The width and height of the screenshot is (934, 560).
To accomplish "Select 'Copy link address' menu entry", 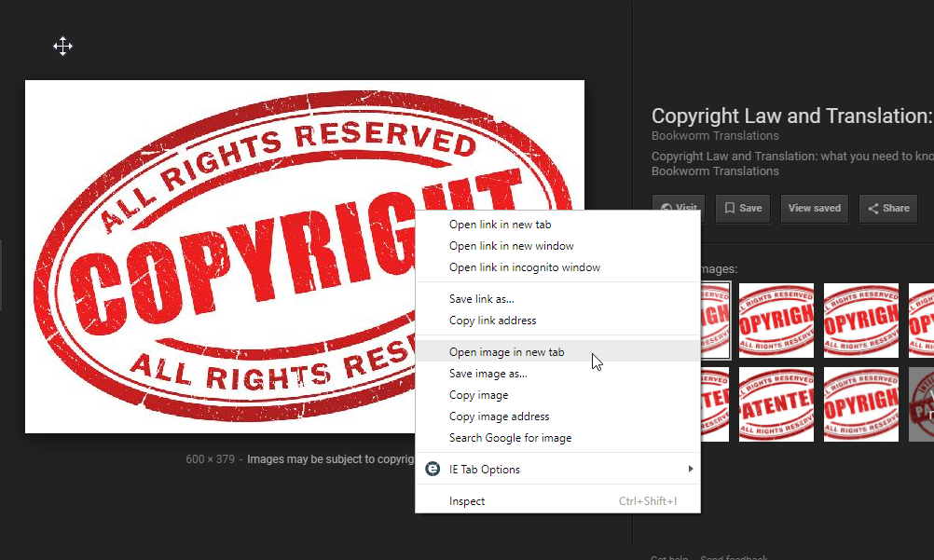I will pos(557,321).
